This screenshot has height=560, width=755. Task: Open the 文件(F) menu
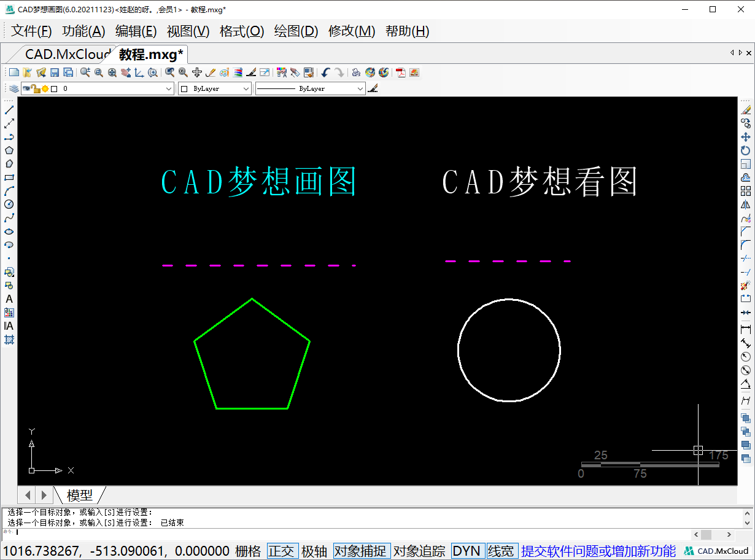pyautogui.click(x=32, y=31)
